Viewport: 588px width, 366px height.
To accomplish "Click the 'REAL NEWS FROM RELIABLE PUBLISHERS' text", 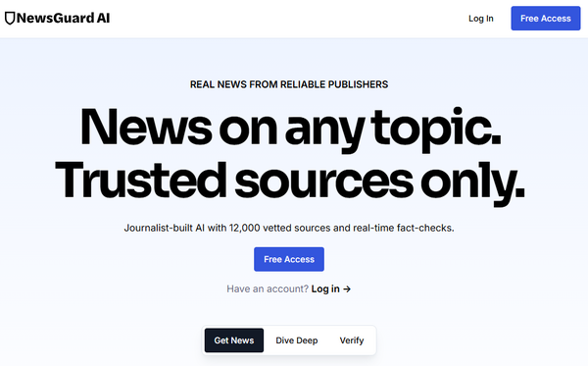I will 289,84.
